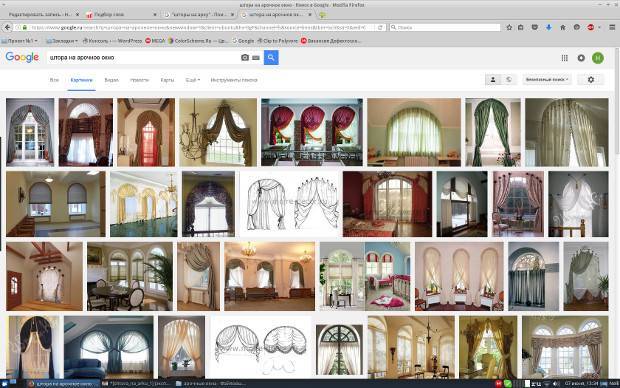This screenshot has width=620, height=388.
Task: Expand the Ещё search category dropdown
Action: coord(193,80)
